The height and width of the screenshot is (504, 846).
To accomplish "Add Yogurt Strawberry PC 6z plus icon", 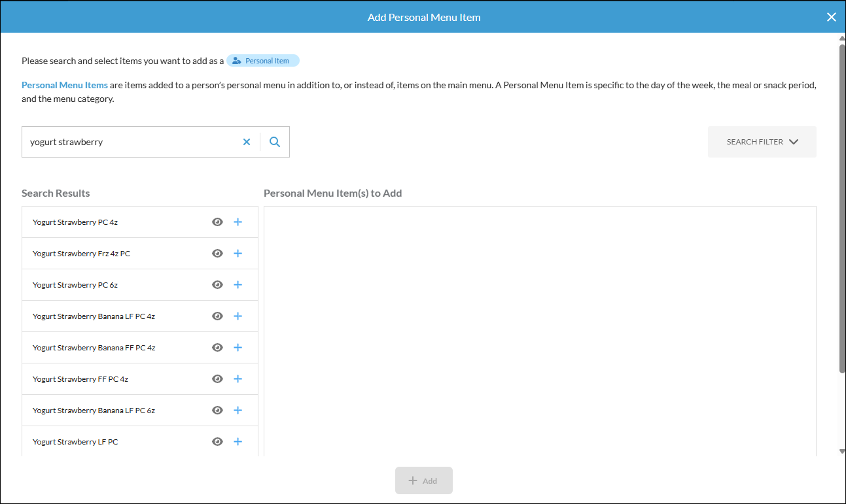I will 238,285.
